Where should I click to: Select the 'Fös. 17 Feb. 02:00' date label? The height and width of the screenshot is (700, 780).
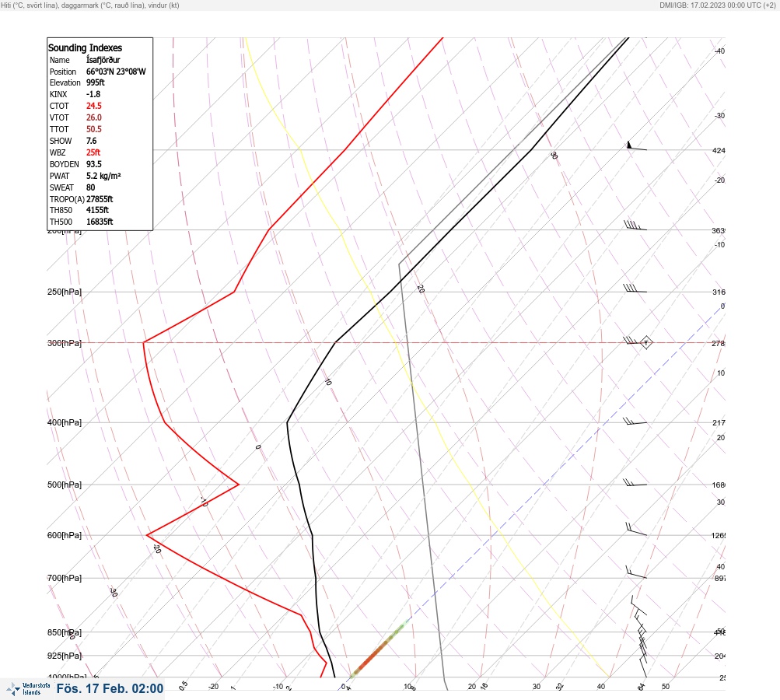click(110, 688)
